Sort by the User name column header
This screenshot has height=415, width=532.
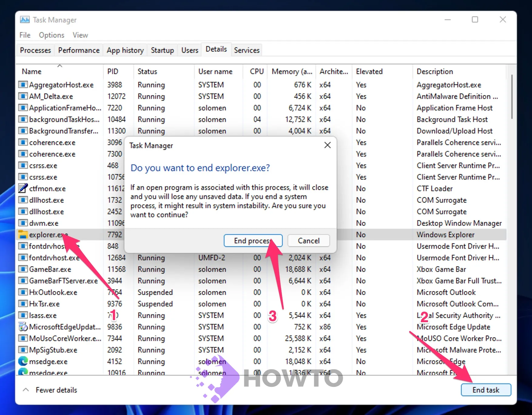[x=218, y=71]
